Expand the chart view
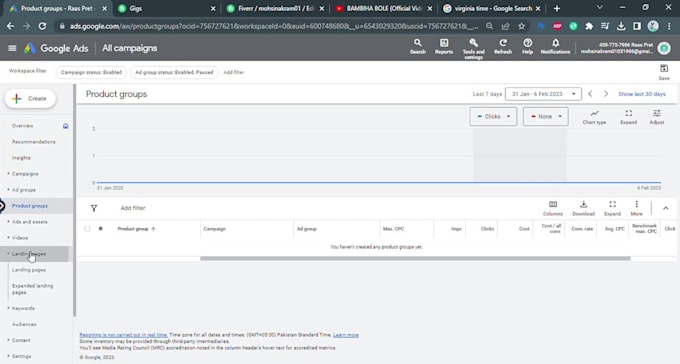The height and width of the screenshot is (364, 680). 628,117
